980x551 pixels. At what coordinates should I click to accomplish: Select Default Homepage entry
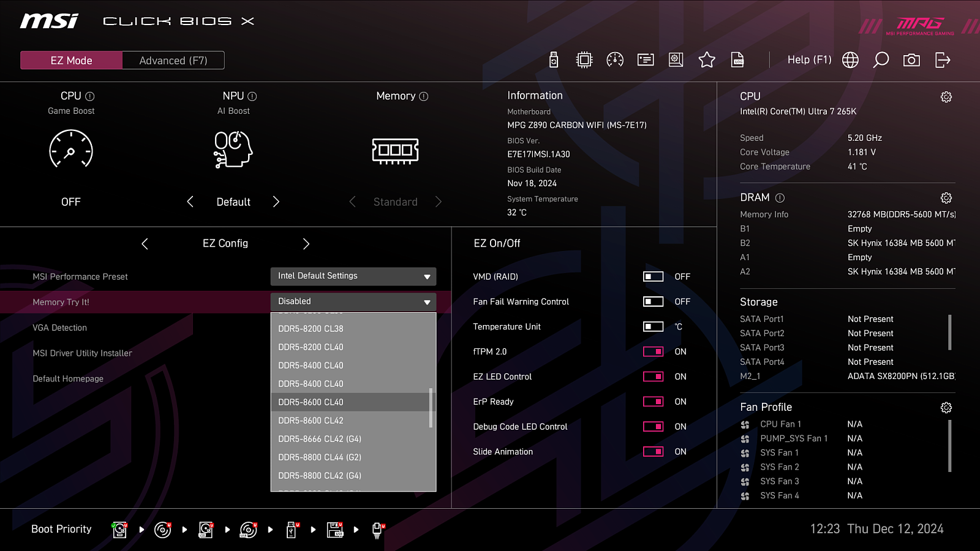coord(68,379)
